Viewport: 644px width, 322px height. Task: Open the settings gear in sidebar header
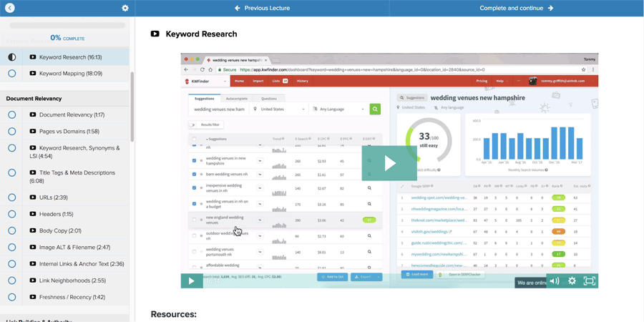pos(125,8)
